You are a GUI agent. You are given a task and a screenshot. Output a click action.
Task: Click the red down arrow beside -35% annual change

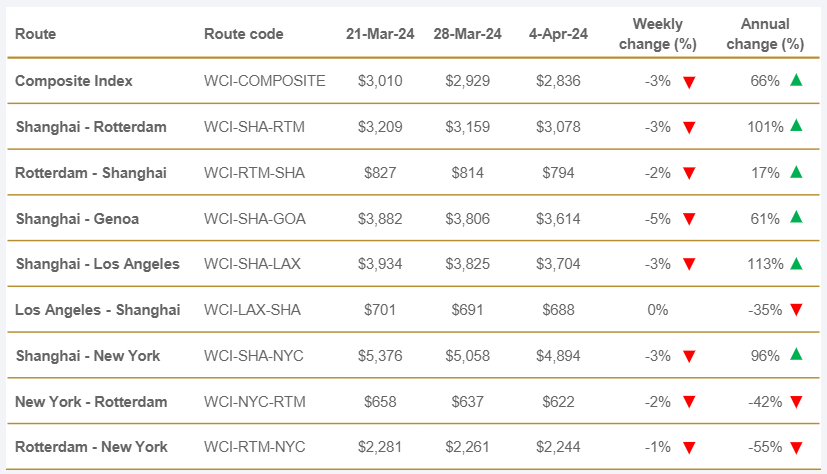tap(796, 310)
